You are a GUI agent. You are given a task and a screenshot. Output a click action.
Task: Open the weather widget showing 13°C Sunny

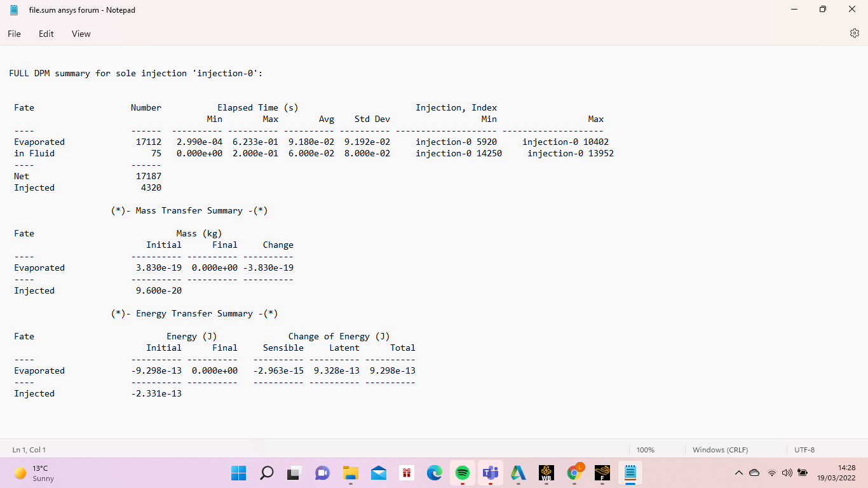(35, 473)
